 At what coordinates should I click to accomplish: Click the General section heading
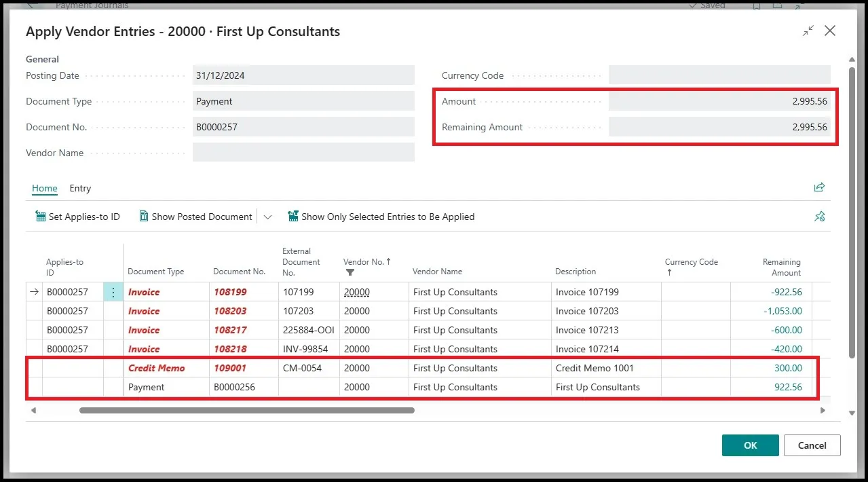coord(42,59)
